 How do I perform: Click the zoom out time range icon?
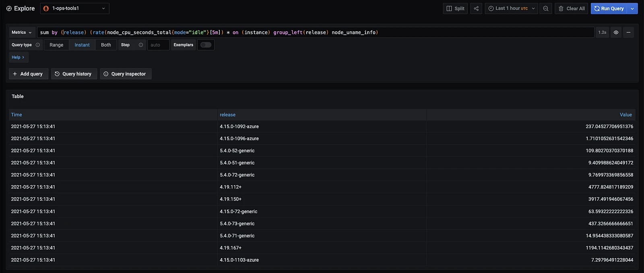point(546,8)
